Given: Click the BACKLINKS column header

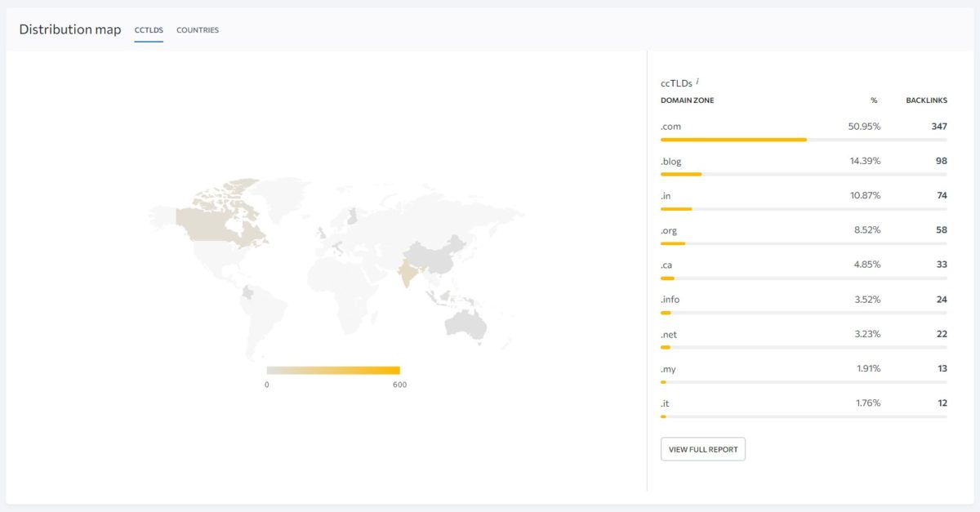Looking at the screenshot, I should (926, 100).
